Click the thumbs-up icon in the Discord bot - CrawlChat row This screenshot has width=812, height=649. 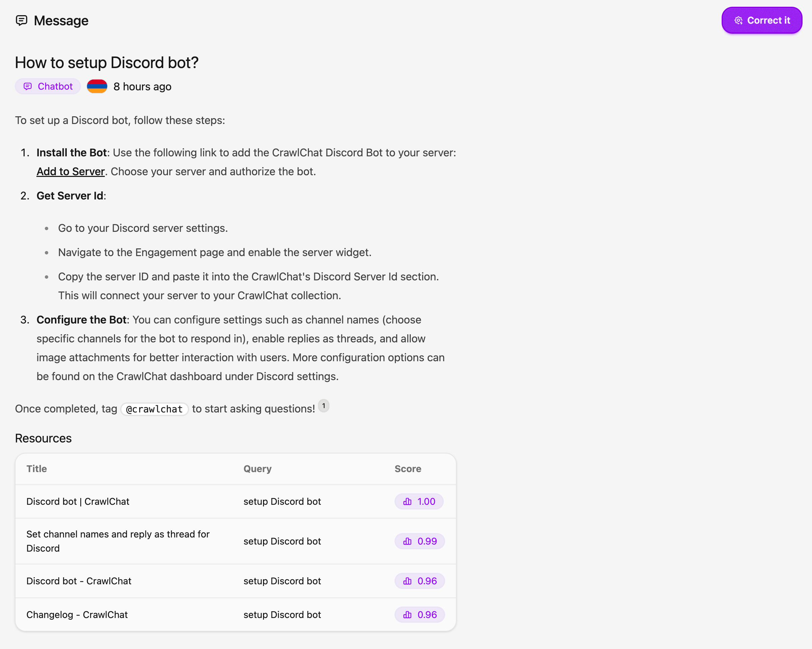tap(407, 581)
